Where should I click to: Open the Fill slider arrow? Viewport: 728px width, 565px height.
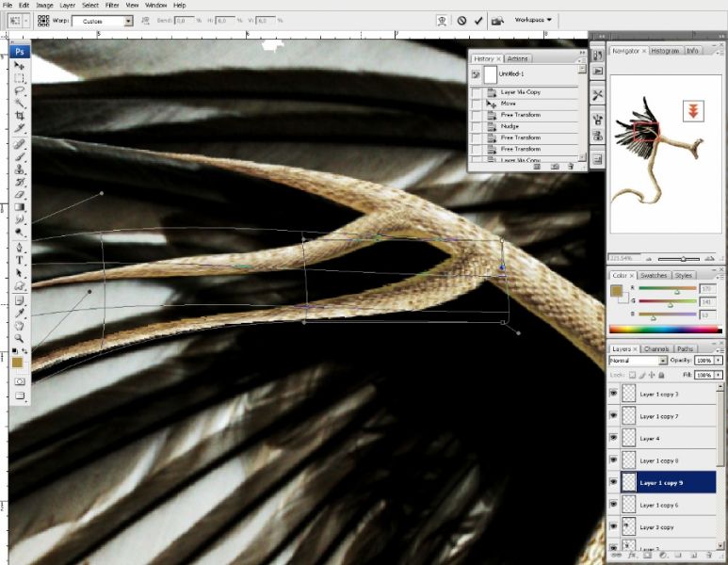719,375
